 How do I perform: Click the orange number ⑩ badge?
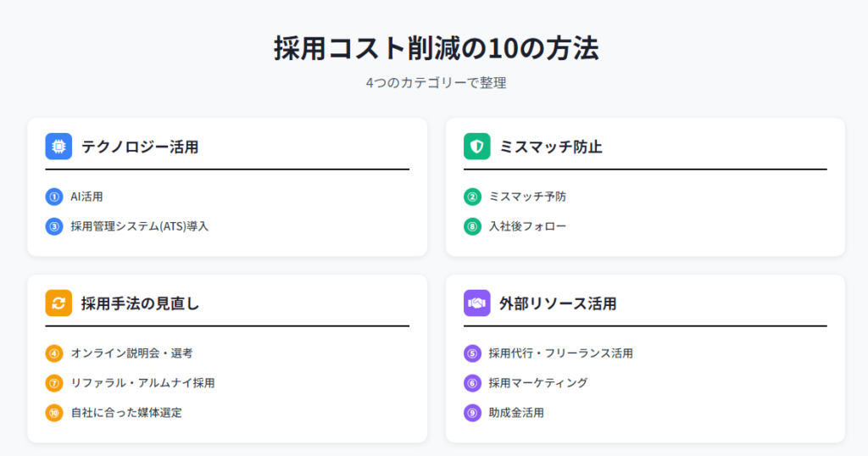[54, 413]
